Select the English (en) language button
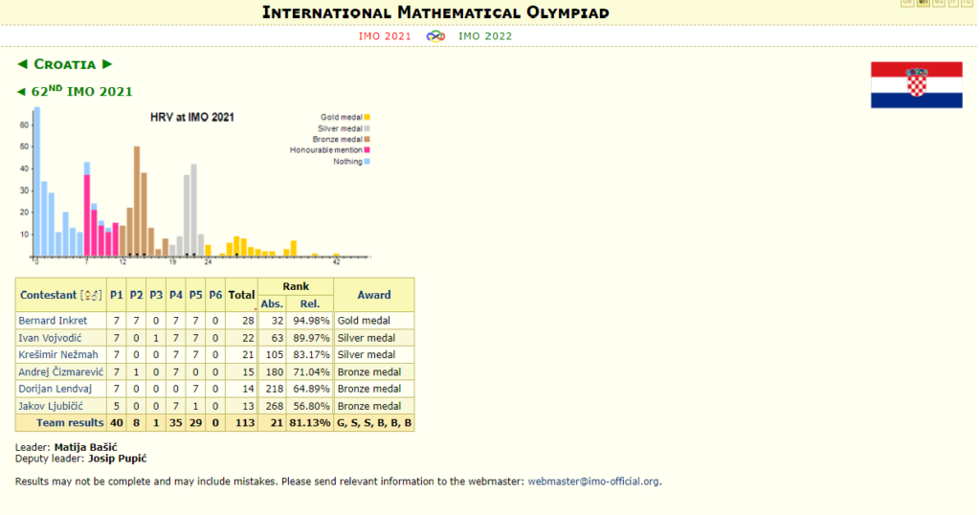 pos(923,3)
